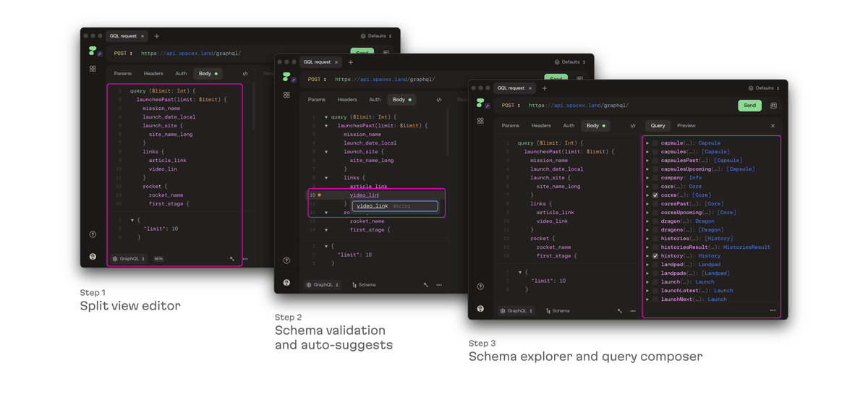Expand the dragons(...) tree row
The height and width of the screenshot is (413, 868).
(x=647, y=230)
